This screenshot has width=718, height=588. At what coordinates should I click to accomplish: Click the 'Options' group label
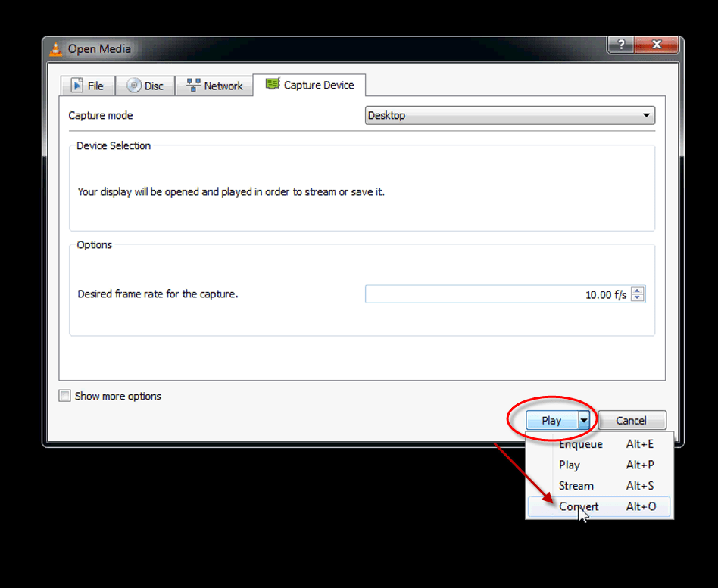pos(95,244)
